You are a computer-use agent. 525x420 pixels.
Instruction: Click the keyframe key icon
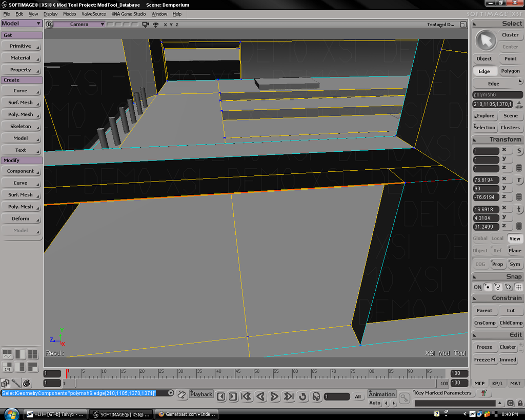(x=405, y=398)
